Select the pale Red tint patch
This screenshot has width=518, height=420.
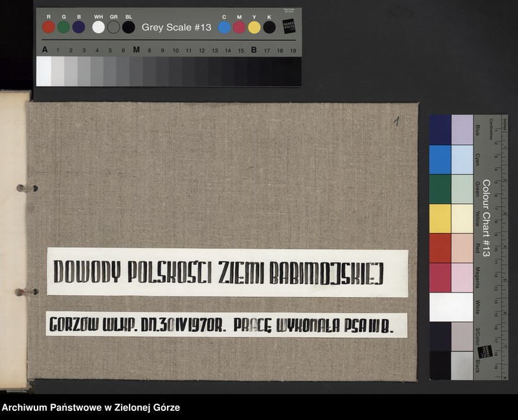coord(462,248)
